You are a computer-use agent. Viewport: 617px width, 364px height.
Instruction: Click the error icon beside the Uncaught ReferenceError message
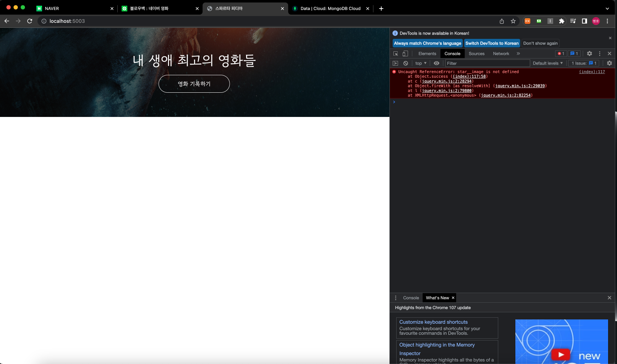(x=394, y=72)
